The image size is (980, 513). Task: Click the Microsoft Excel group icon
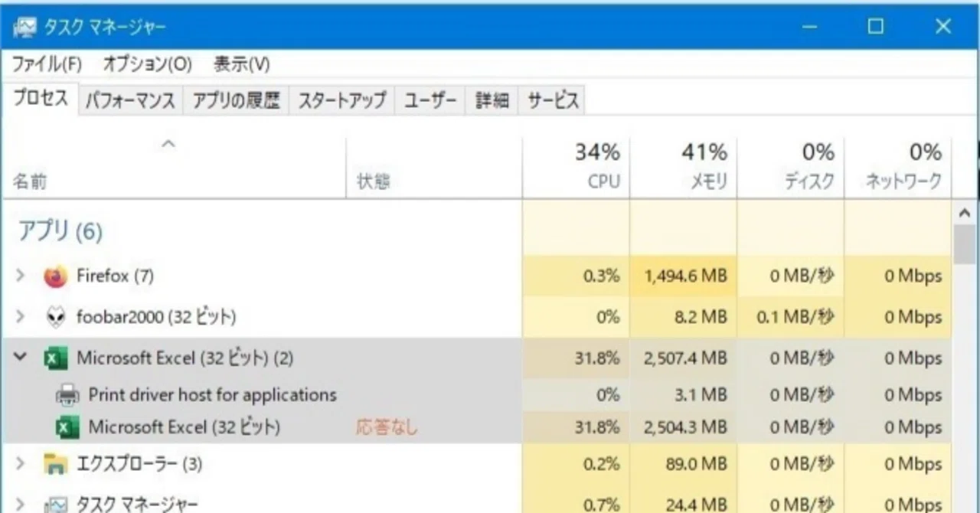coord(55,358)
